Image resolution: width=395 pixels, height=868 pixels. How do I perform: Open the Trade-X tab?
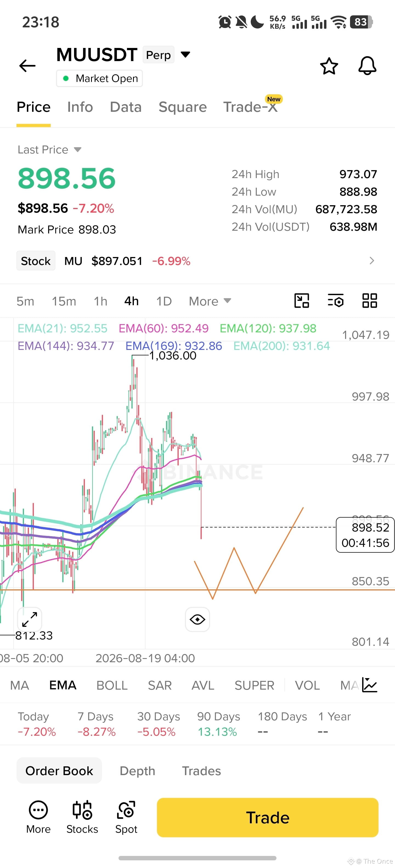click(x=251, y=107)
